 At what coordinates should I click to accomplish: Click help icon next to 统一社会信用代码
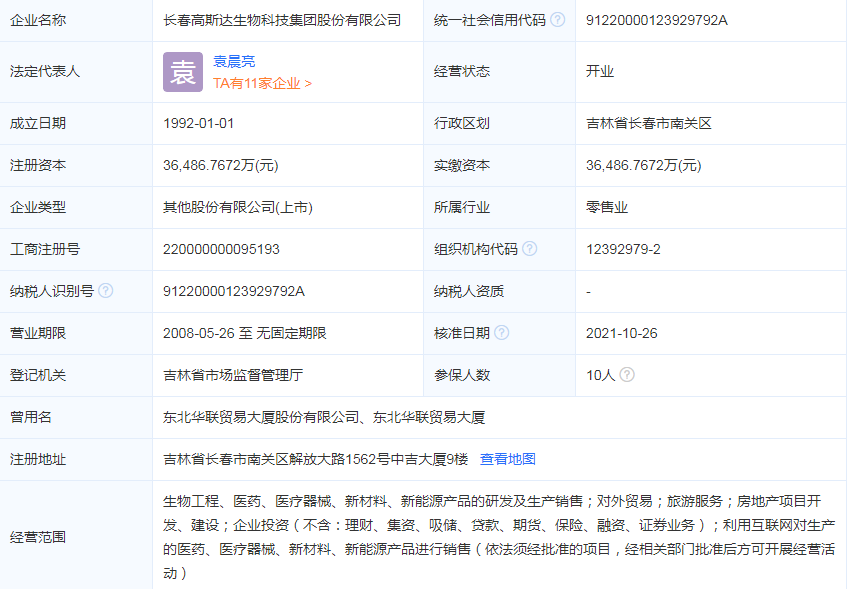point(558,20)
